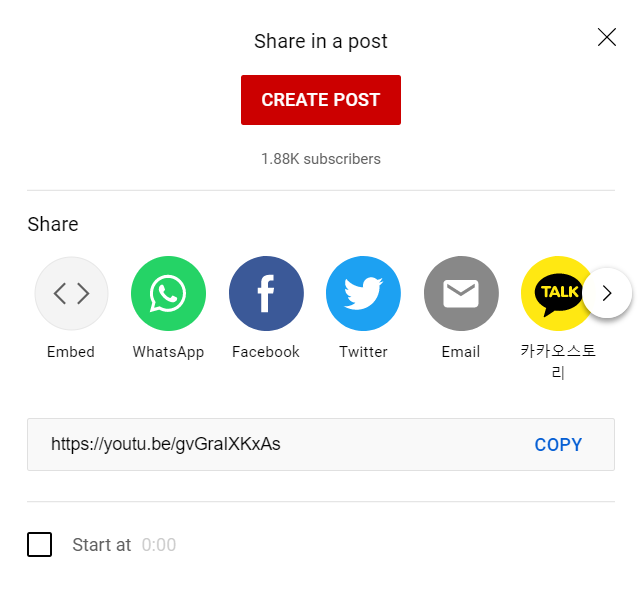The height and width of the screenshot is (591, 643).
Task: Select the yellow KakaoStory TALK icon
Action: (x=554, y=293)
